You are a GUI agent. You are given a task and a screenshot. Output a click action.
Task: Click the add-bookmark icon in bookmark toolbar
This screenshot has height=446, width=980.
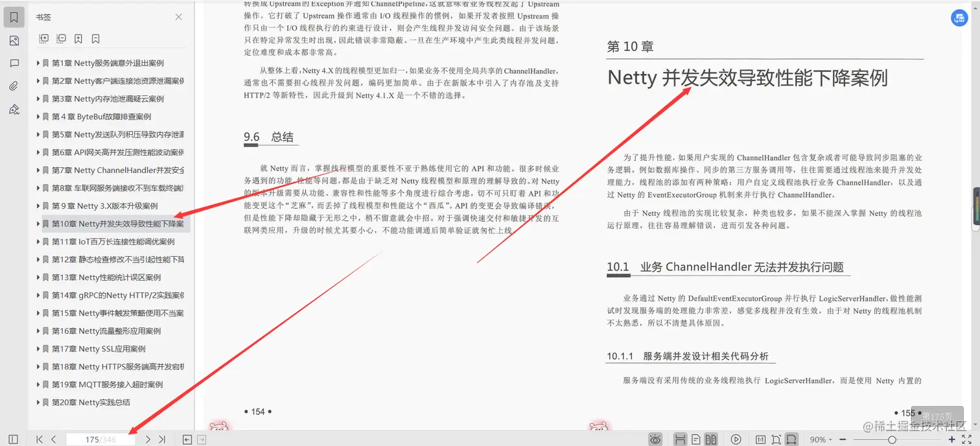point(78,39)
